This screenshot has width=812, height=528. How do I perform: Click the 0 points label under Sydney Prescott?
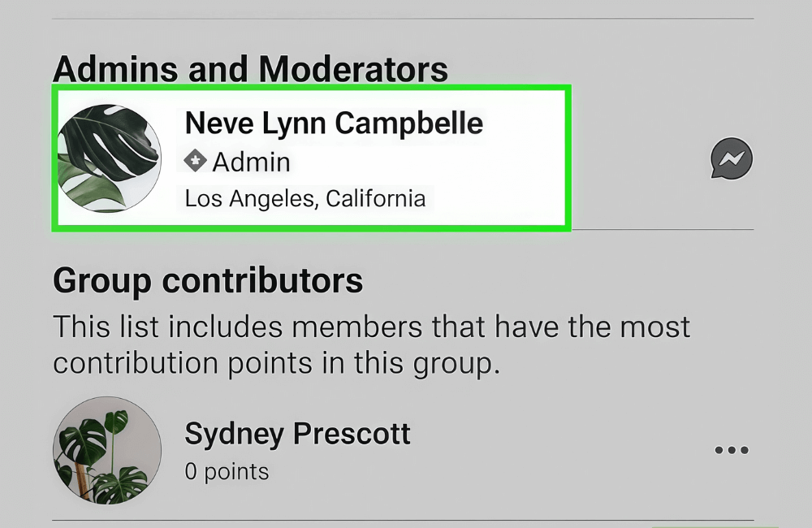pos(226,471)
